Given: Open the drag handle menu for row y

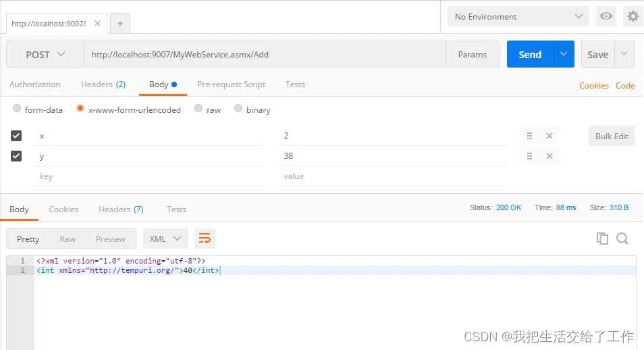Looking at the screenshot, I should coord(529,156).
